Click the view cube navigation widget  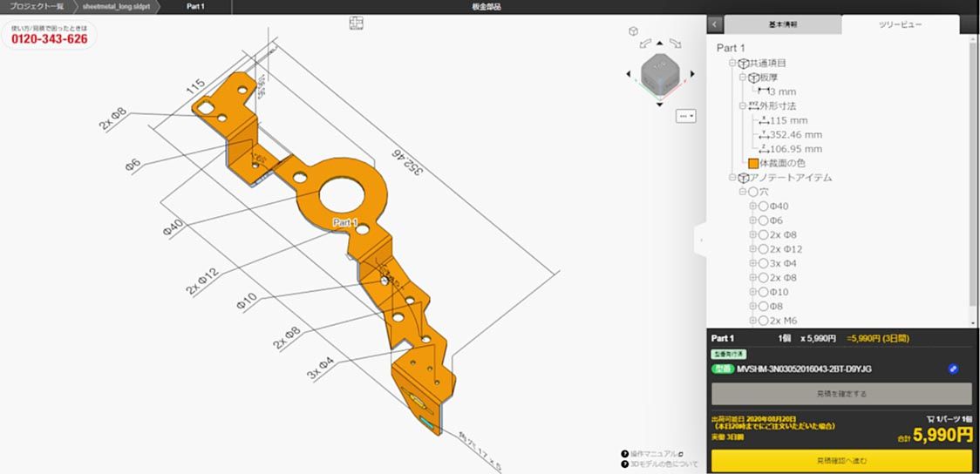658,73
